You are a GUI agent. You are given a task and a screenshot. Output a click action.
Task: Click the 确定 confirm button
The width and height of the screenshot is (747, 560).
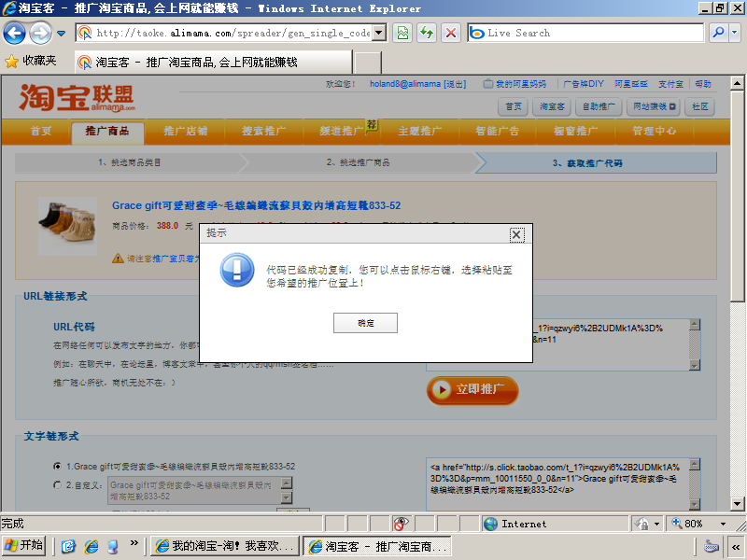(x=365, y=323)
